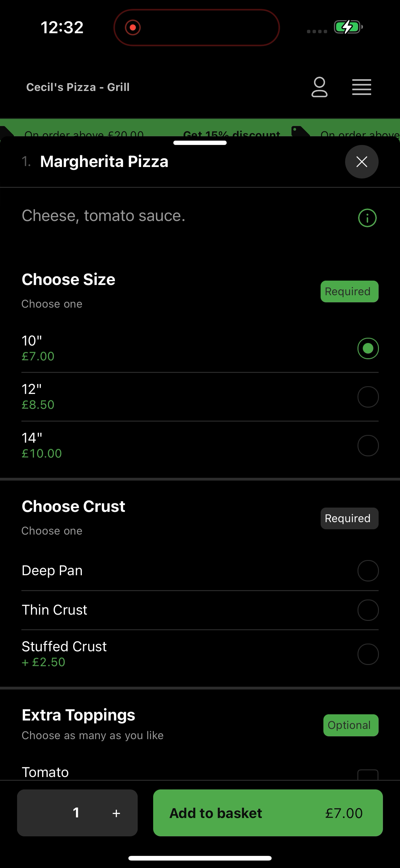Close the Margherita Pizza sheet
Image resolution: width=400 pixels, height=868 pixels.
[x=362, y=162]
